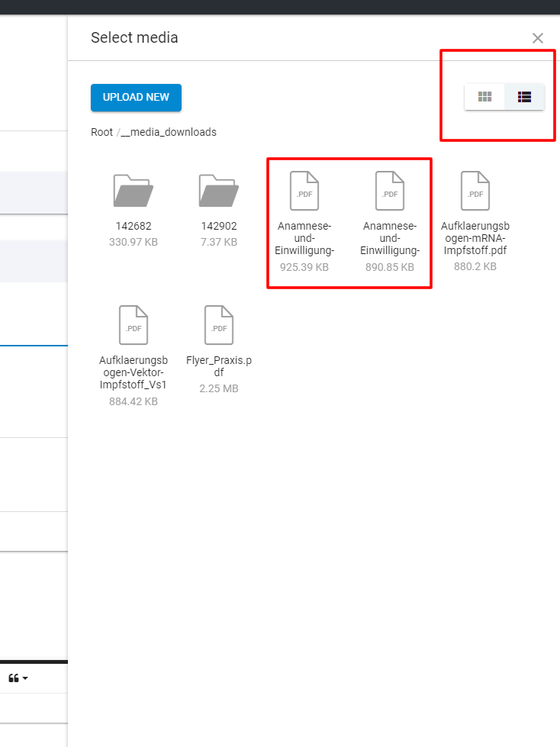Click the Aufklaerungsbogen-mRNA-Impfstoff.pdf file name

(475, 237)
